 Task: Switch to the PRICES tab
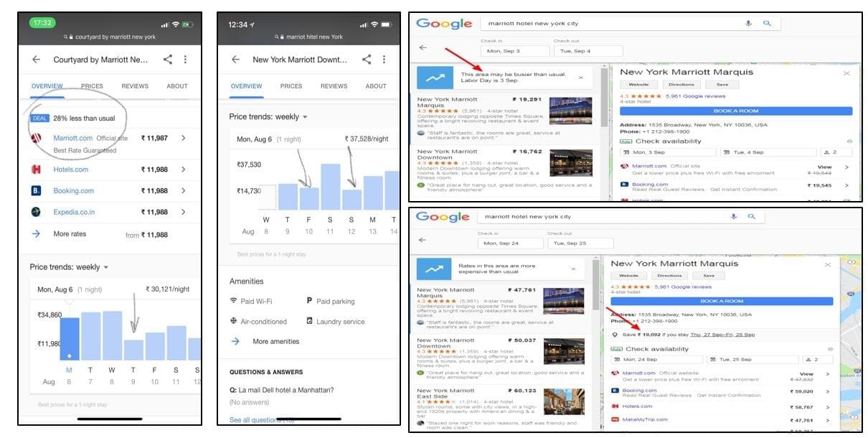(x=93, y=86)
